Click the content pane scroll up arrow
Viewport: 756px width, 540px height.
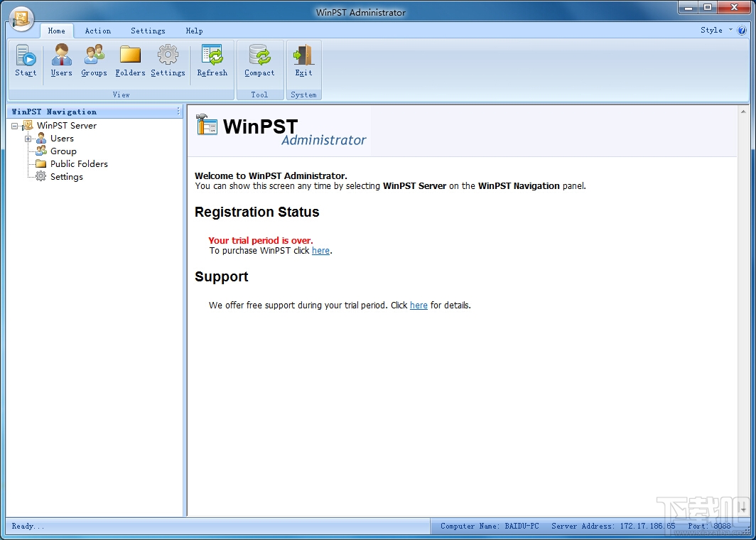(743, 112)
